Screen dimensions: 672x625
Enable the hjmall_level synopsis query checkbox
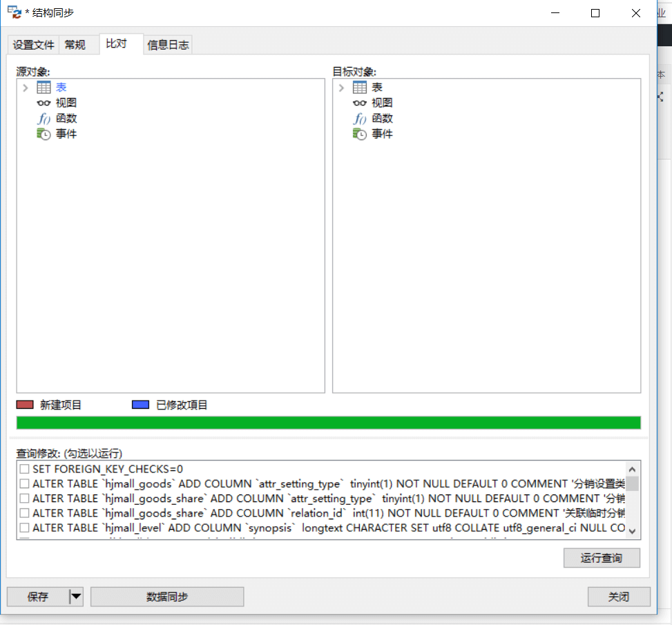(24, 528)
